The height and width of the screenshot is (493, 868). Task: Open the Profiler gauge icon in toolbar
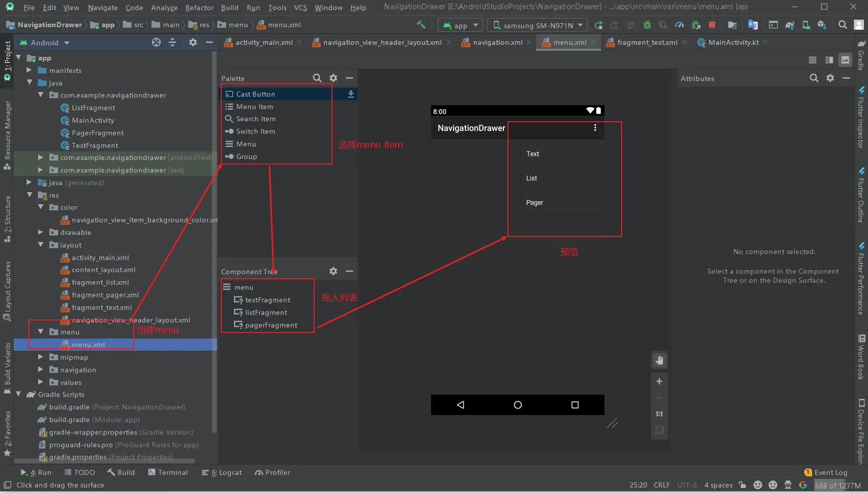(x=679, y=25)
